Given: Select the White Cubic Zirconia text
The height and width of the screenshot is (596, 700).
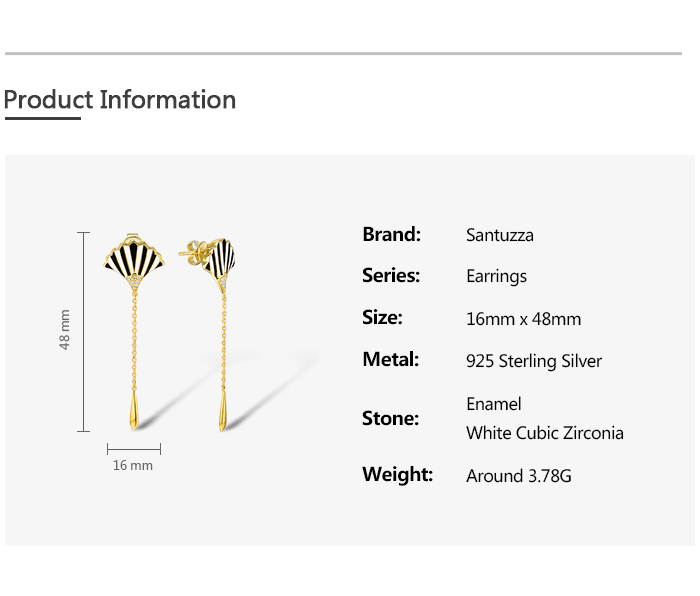Looking at the screenshot, I should click(x=545, y=433).
